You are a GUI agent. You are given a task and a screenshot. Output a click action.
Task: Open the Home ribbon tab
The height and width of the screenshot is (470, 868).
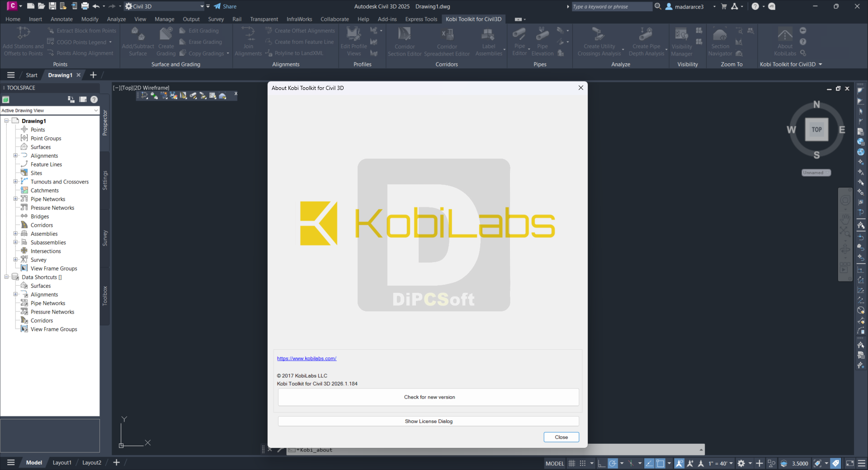coord(13,19)
